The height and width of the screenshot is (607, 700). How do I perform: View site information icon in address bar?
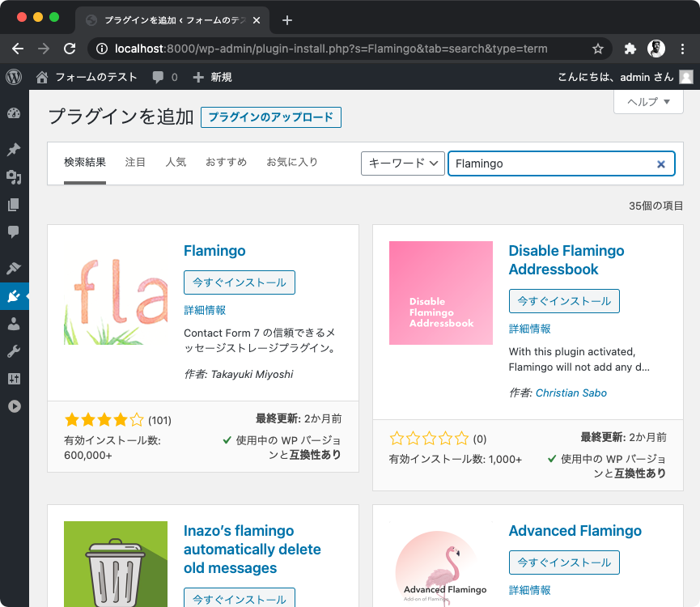point(102,49)
